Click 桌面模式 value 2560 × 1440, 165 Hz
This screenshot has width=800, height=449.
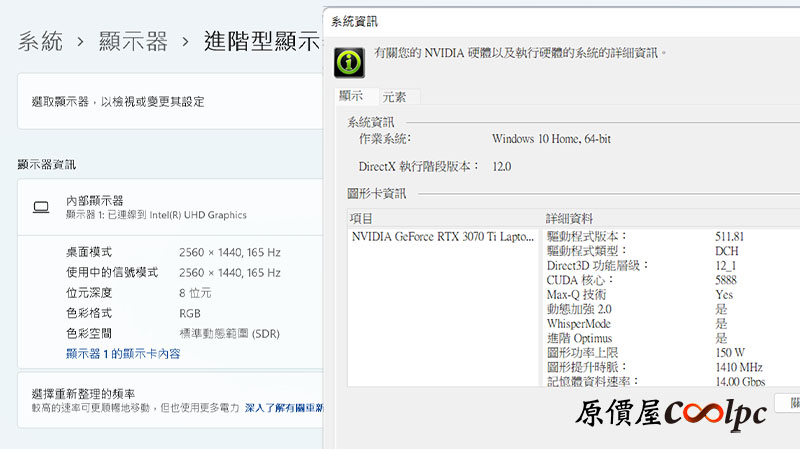point(230,252)
